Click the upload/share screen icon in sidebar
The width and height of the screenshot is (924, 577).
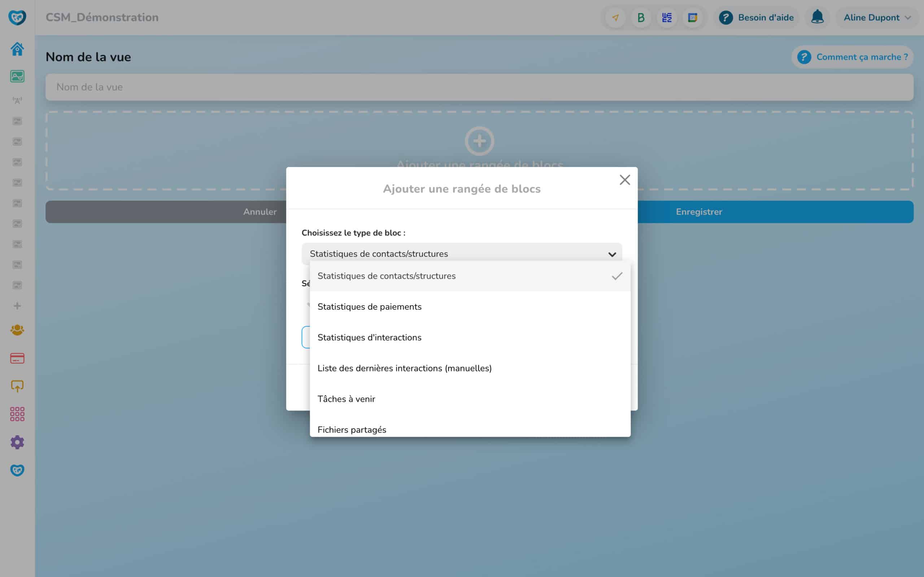(17, 386)
